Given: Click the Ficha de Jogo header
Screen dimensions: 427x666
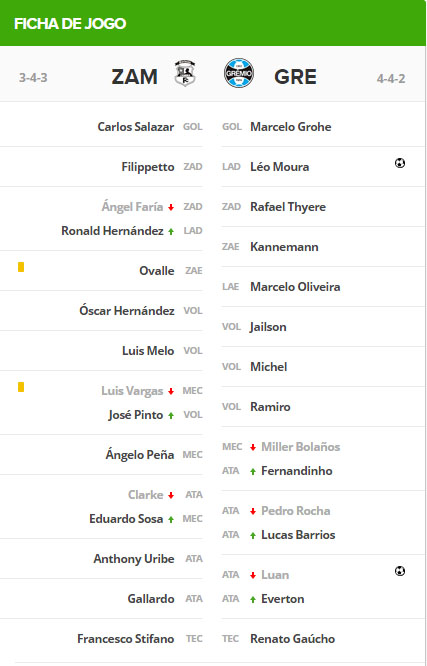Looking at the screenshot, I should [x=70, y=23].
